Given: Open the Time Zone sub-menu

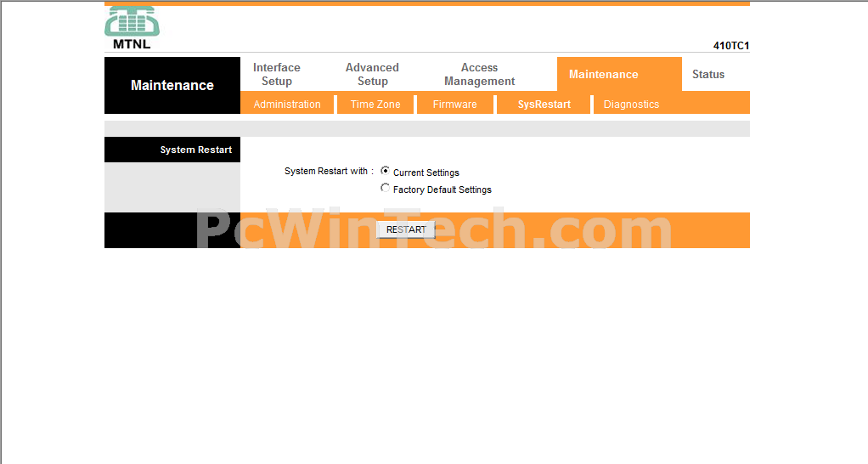Looking at the screenshot, I should (375, 104).
